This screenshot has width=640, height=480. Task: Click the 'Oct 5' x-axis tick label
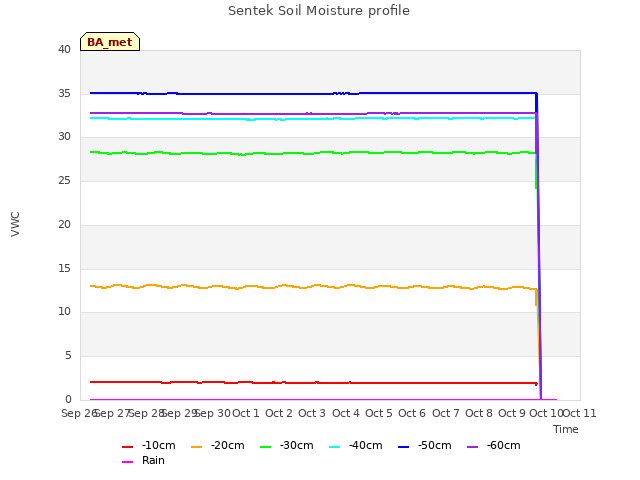pyautogui.click(x=379, y=413)
